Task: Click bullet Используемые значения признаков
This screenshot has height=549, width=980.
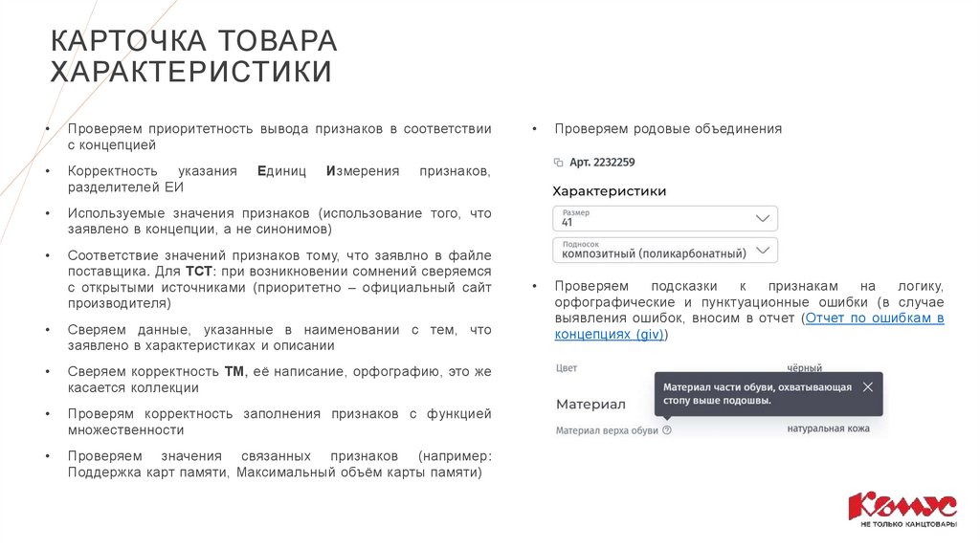Action: [x=279, y=221]
